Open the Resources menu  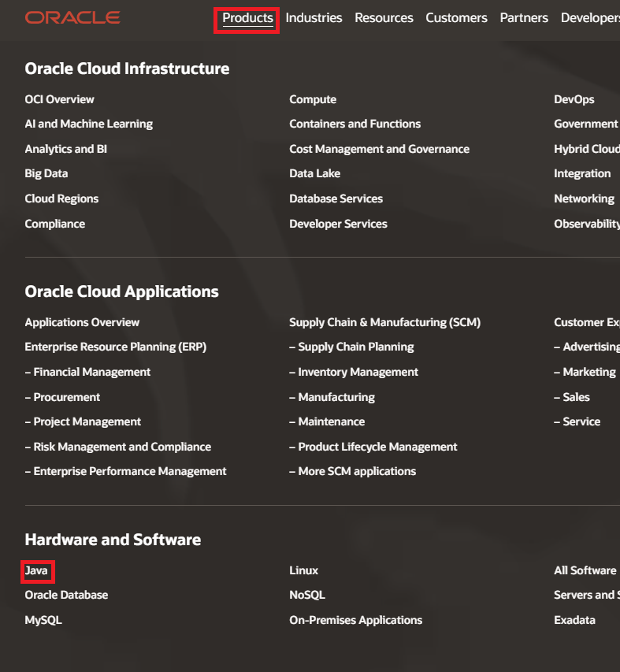click(384, 18)
